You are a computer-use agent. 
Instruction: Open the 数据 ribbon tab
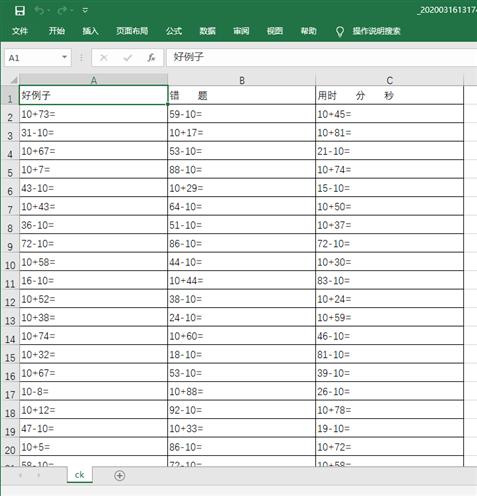tap(207, 31)
